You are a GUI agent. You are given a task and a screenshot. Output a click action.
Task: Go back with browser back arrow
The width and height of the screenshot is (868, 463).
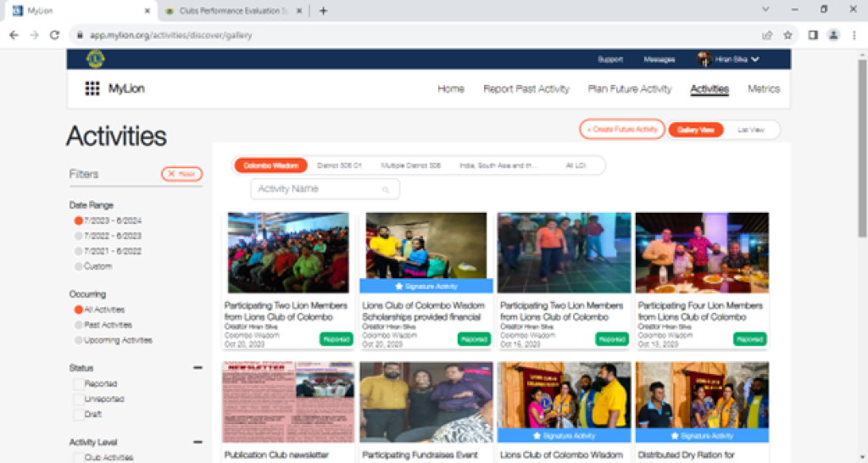(x=14, y=35)
